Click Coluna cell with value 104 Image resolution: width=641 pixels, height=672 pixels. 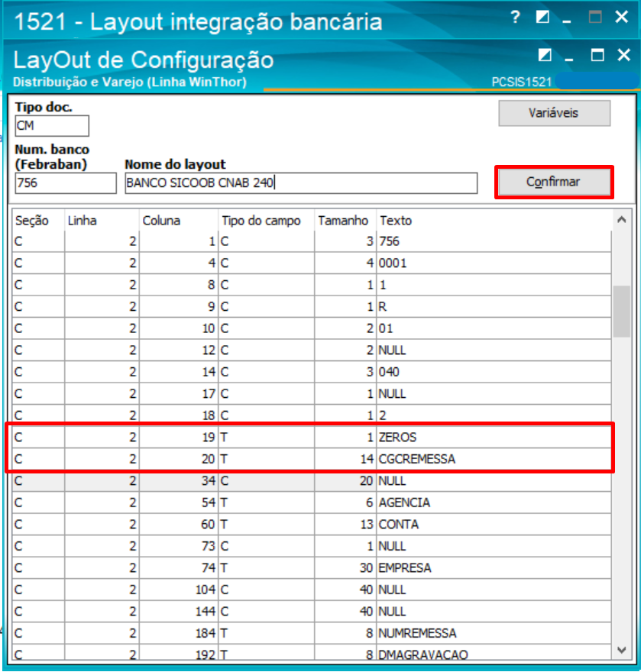tap(178, 590)
